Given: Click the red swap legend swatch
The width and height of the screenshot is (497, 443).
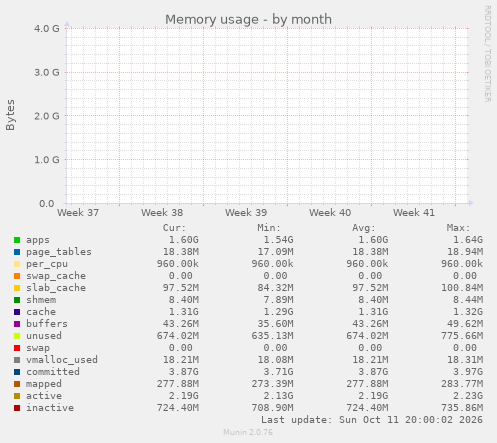Looking at the screenshot, I should [x=17, y=348].
